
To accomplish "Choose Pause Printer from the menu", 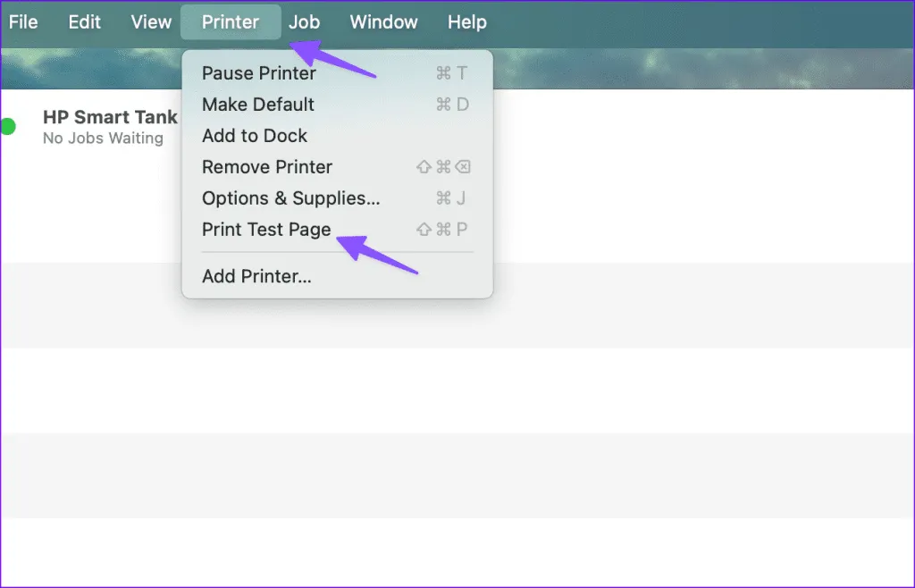I will coord(259,73).
